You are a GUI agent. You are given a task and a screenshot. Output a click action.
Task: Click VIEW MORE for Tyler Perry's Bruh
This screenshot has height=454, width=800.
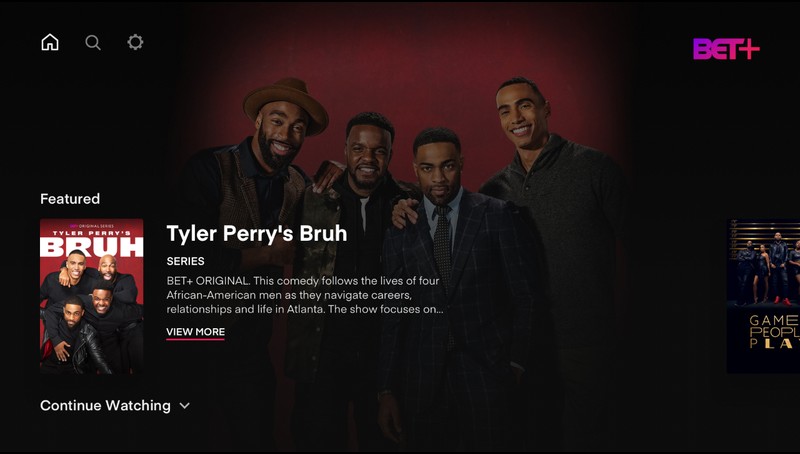195,332
